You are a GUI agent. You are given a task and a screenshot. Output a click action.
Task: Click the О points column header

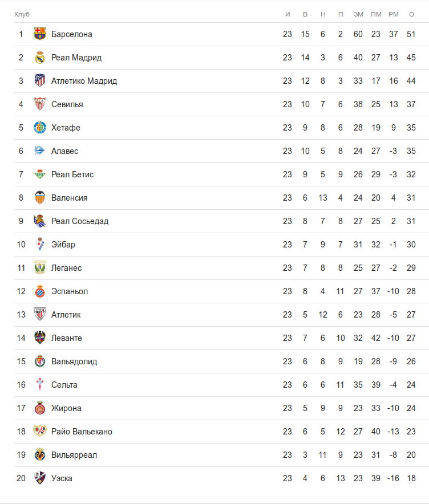(411, 14)
